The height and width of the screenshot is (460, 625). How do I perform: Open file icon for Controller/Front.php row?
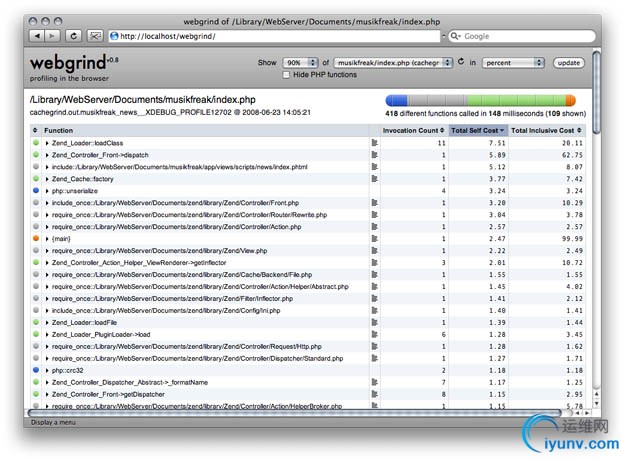pyautogui.click(x=374, y=202)
